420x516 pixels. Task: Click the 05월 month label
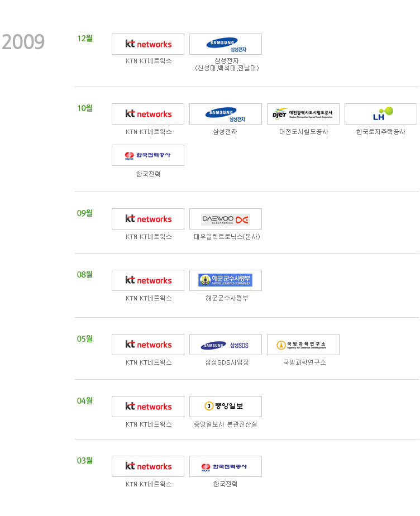85,339
